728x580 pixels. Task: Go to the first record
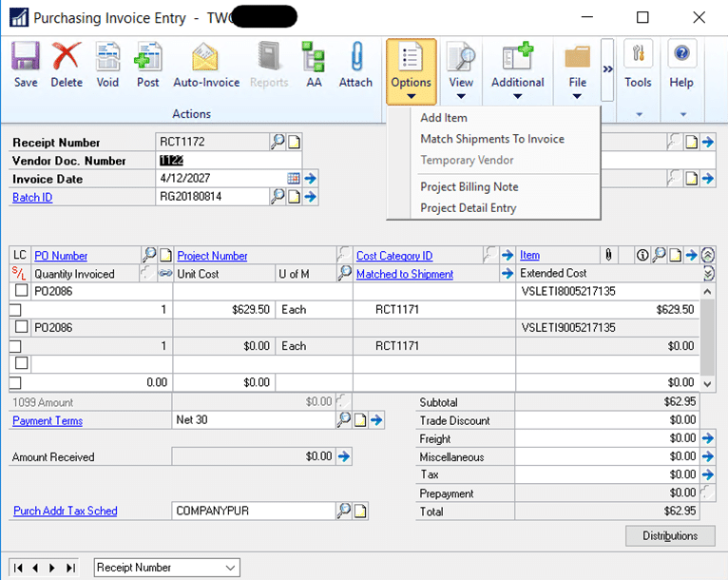(x=18, y=568)
